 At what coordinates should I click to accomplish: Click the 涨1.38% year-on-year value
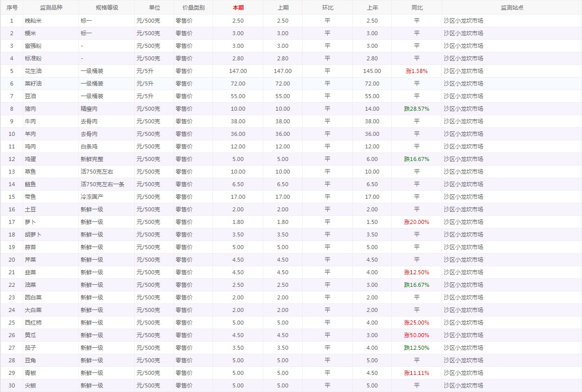[x=416, y=71]
